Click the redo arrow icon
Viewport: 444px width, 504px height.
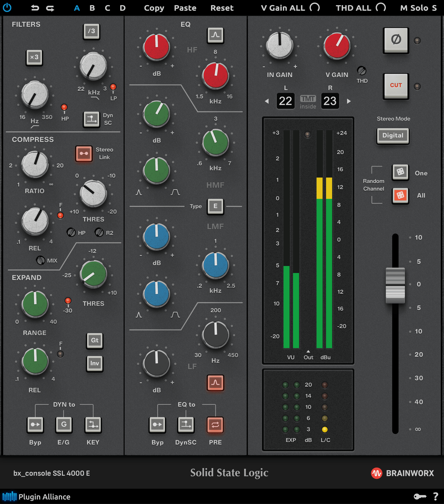point(50,8)
